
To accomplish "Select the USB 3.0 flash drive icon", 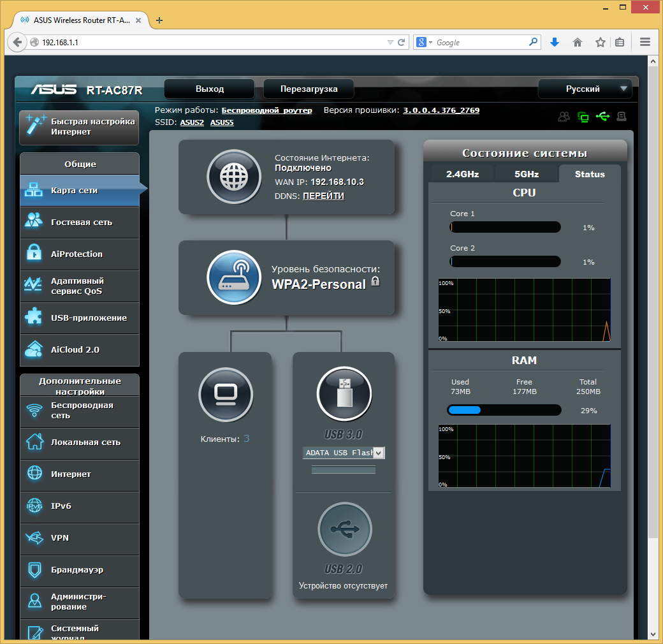I will point(344,393).
